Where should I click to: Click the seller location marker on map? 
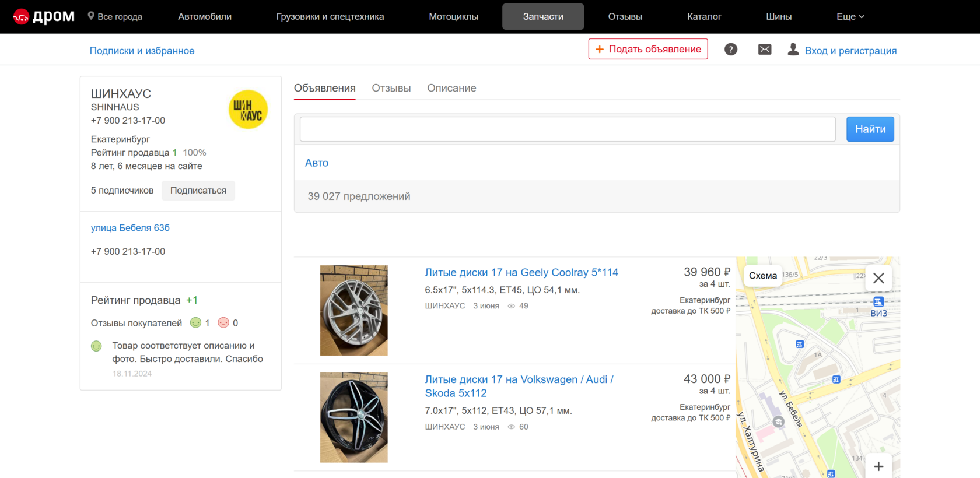(x=778, y=422)
